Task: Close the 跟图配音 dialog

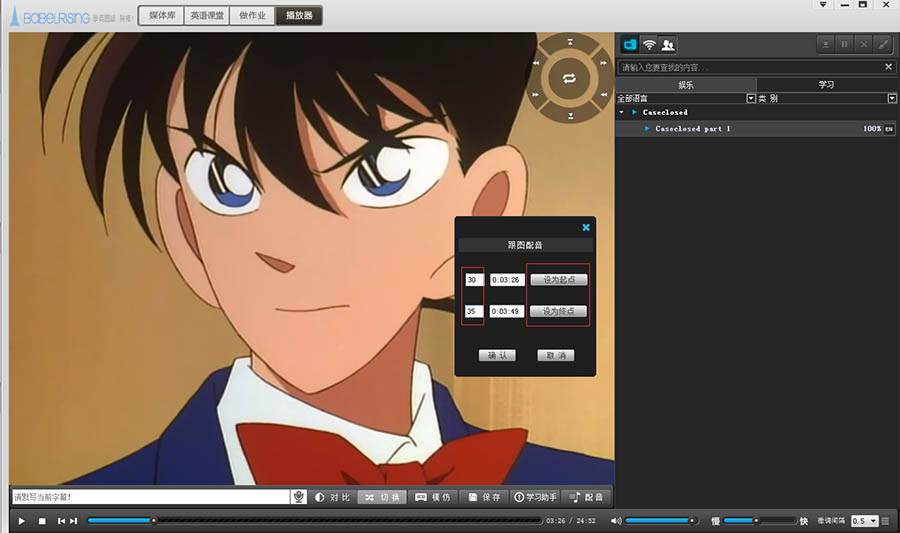Action: [x=586, y=228]
